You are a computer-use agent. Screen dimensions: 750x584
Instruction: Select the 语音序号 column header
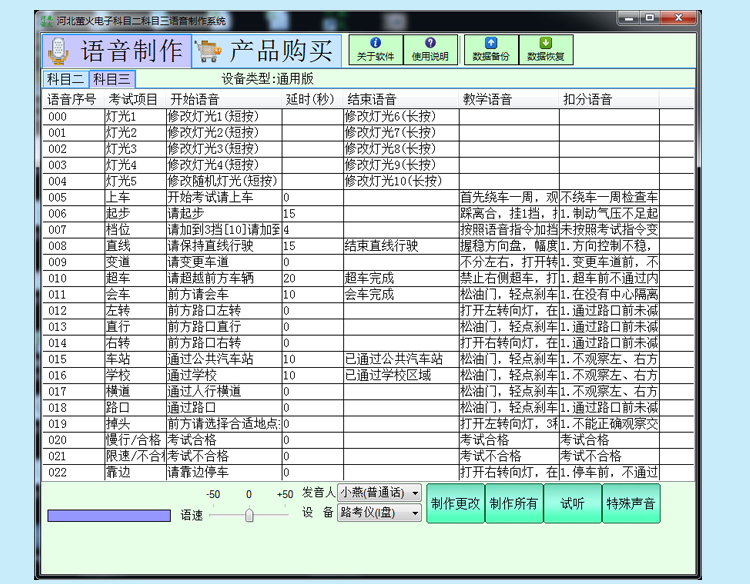72,99
